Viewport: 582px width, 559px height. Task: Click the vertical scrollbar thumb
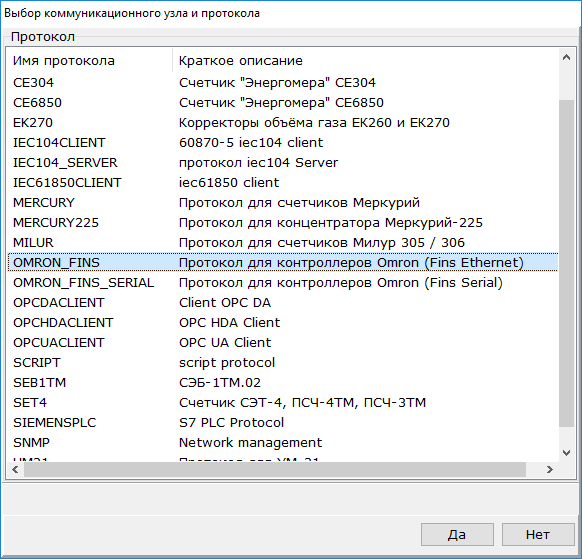pyautogui.click(x=566, y=263)
